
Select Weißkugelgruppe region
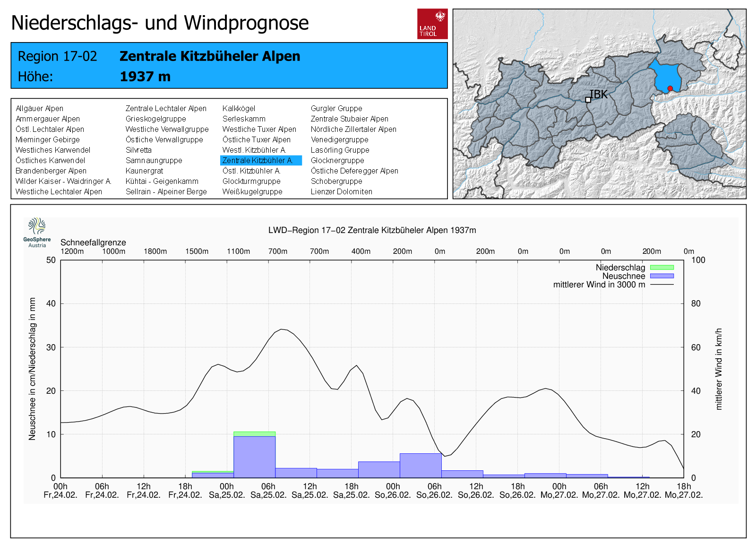(x=252, y=192)
